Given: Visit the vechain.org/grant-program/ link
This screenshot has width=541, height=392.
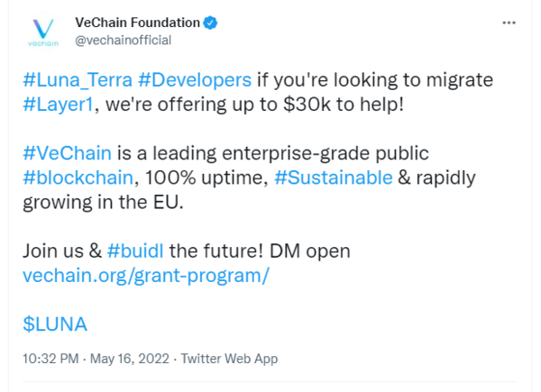Looking at the screenshot, I should tap(145, 275).
